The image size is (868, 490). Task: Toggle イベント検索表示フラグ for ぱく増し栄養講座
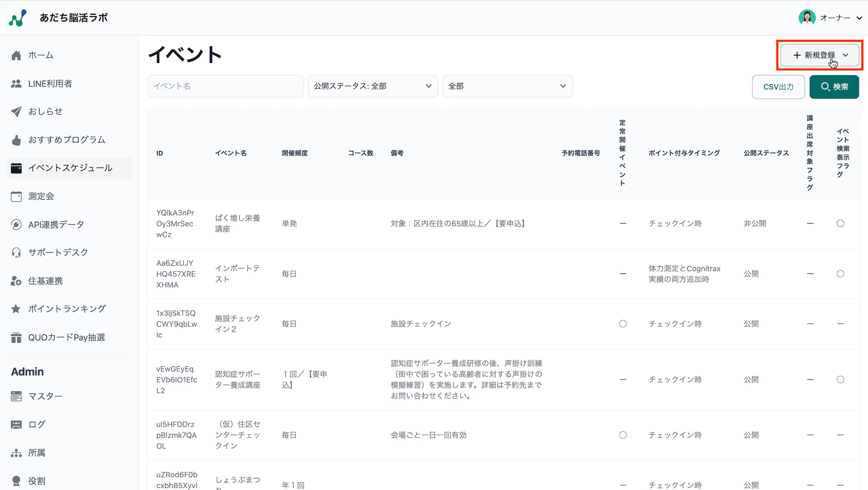tap(841, 224)
